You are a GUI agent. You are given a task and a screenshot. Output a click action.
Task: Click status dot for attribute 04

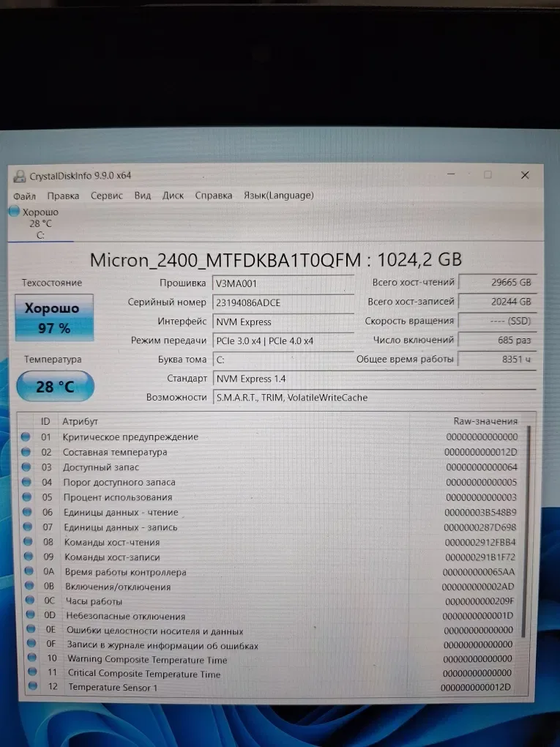[x=26, y=482]
